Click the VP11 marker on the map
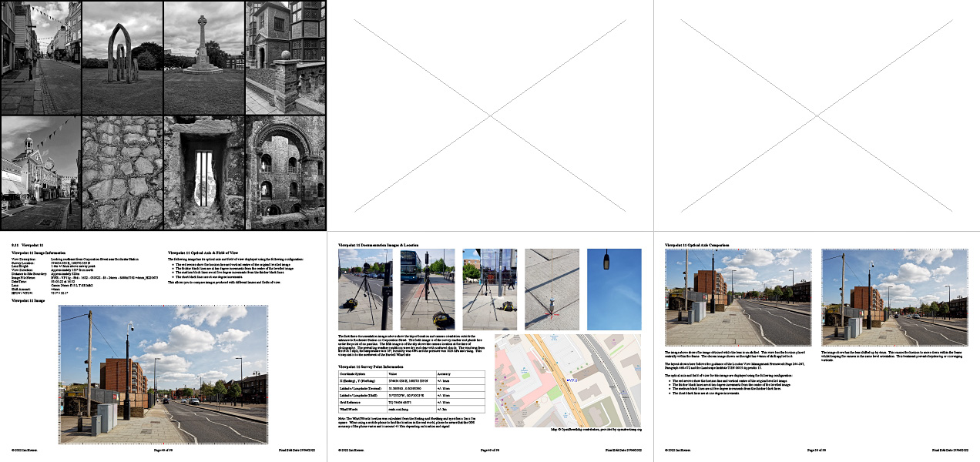The image size is (980, 462). pyautogui.click(x=571, y=380)
